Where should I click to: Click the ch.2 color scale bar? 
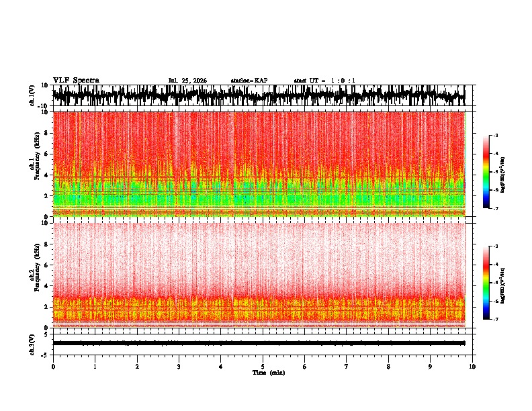tap(486, 283)
